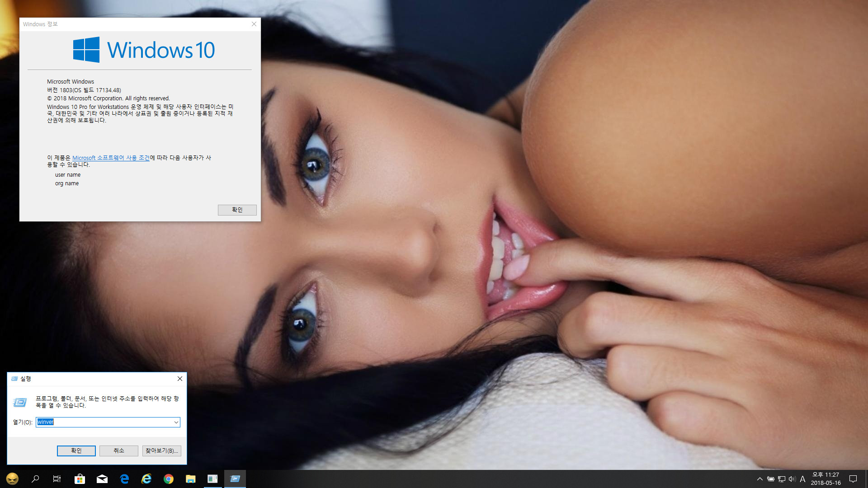Click the Run icon in 실행 title bar
868x488 pixels.
[x=14, y=379]
